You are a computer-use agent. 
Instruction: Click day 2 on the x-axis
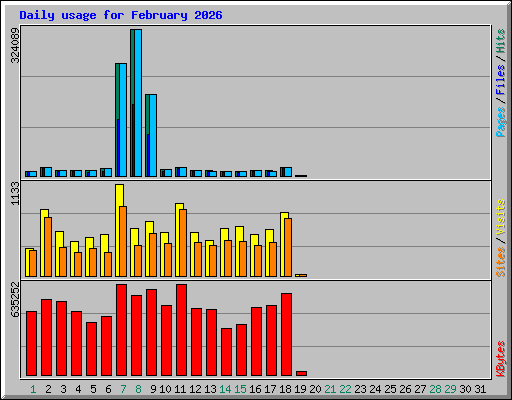coord(48,389)
